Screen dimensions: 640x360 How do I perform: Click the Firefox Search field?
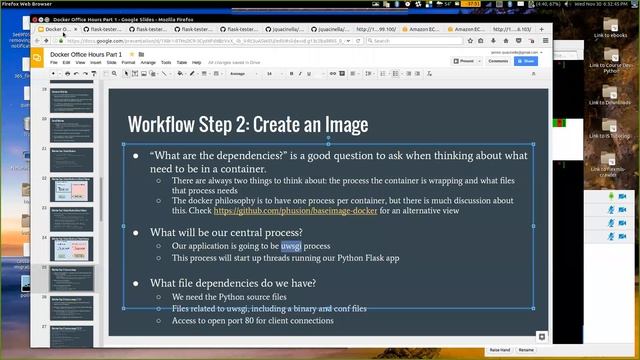coord(415,41)
